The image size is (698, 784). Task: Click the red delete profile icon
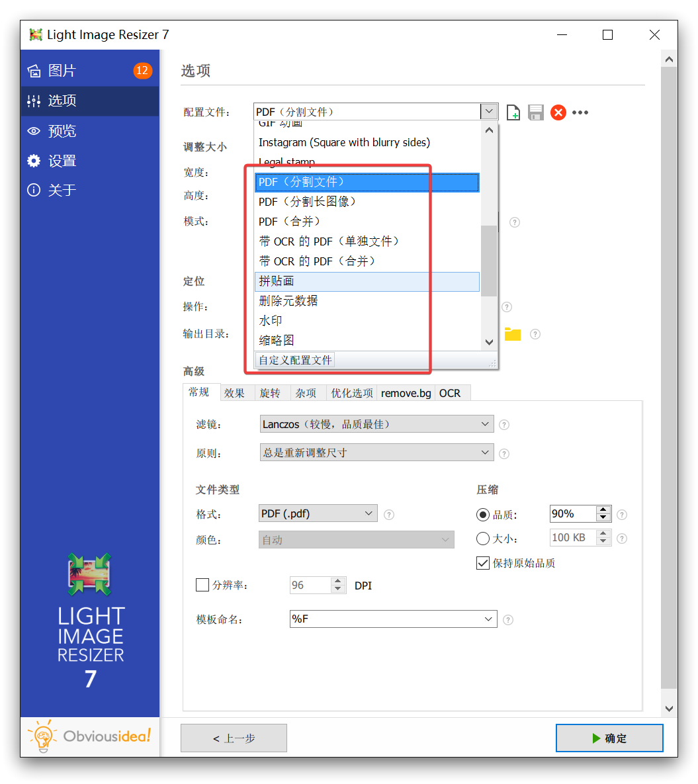pyautogui.click(x=558, y=112)
